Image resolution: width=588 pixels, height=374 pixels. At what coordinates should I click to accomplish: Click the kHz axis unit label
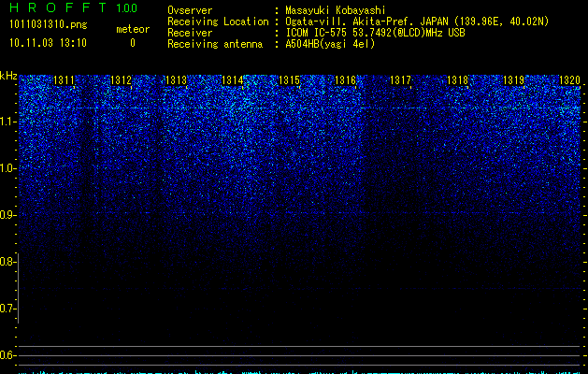[x=8, y=76]
